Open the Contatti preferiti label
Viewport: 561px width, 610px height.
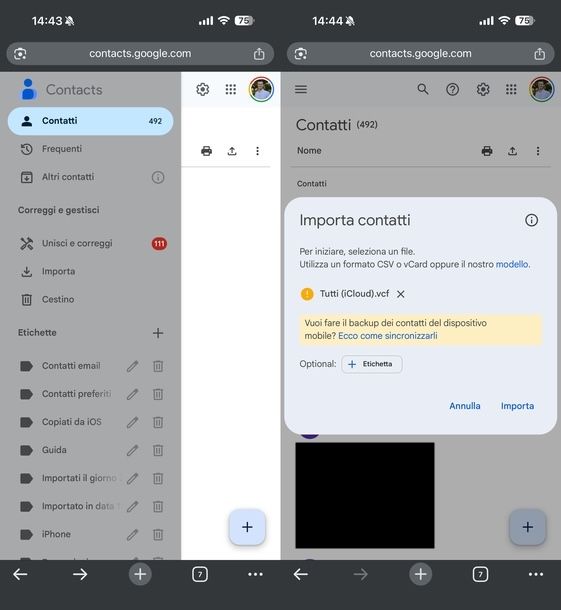[x=77, y=394]
